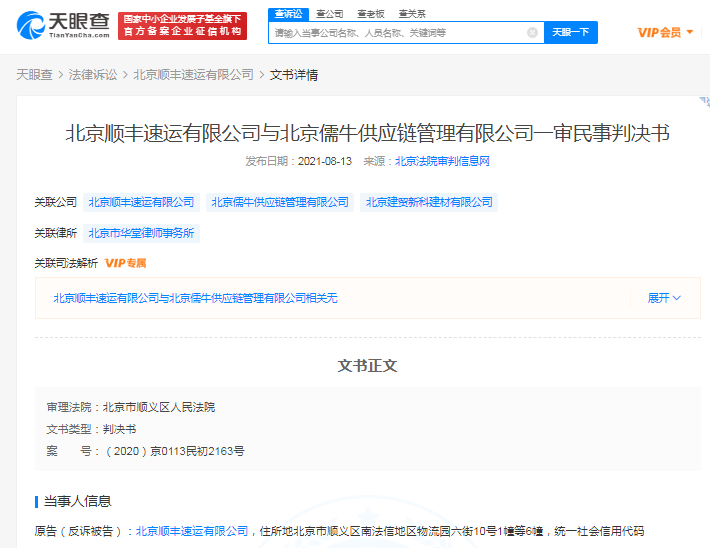Click the 当事人信息 section heading
710x548 pixels.
(77, 501)
